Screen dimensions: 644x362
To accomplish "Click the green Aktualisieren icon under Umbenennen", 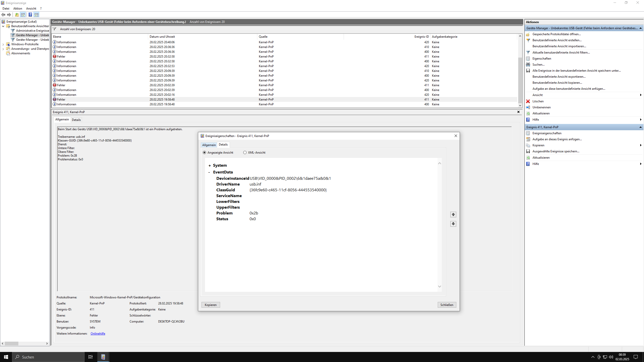I will point(528,113).
